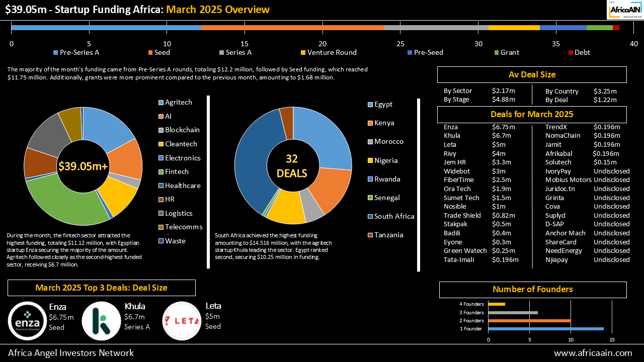Click 'Green Watech' in the deals list
This screenshot has height=362, width=644.
click(465, 251)
